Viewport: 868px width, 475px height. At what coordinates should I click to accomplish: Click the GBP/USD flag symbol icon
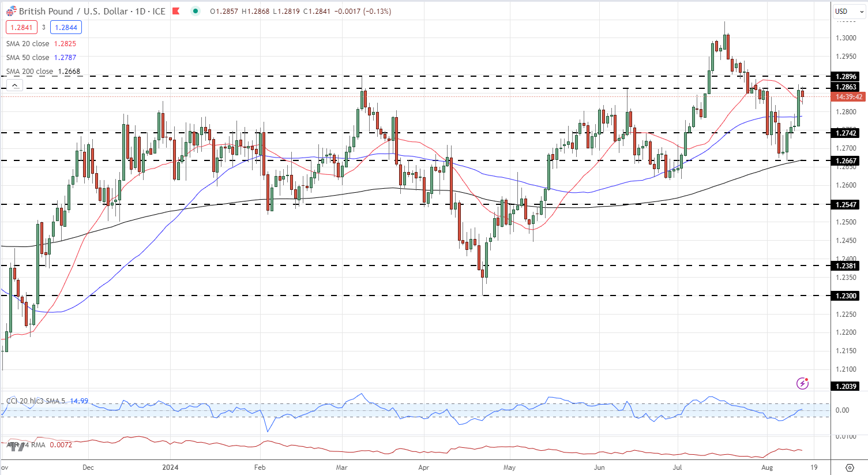(x=11, y=11)
